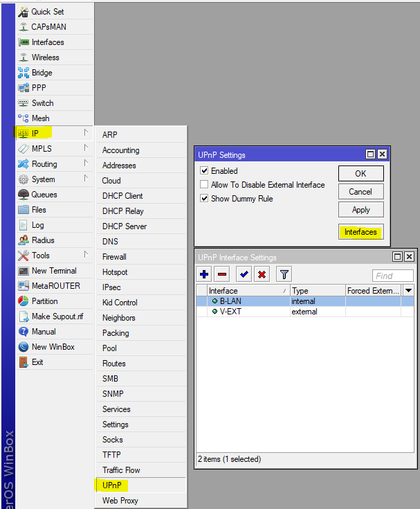Choose Addresses in the IP submenu
Screen dimensions: 420x509
point(140,166)
